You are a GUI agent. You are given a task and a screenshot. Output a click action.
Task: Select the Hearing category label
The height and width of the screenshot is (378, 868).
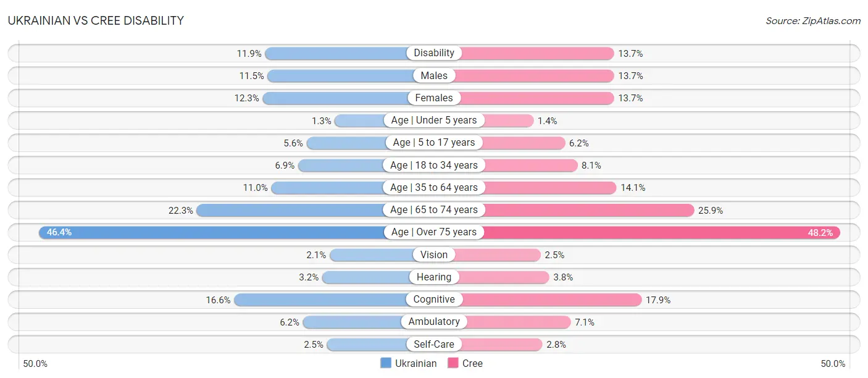pyautogui.click(x=434, y=277)
